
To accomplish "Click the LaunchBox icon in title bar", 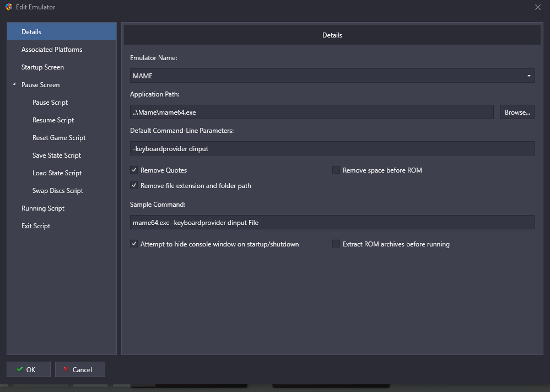I will point(9,7).
